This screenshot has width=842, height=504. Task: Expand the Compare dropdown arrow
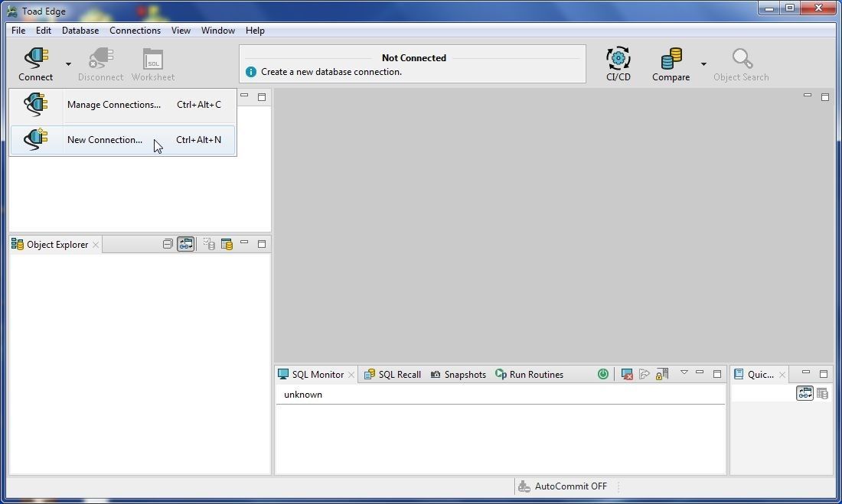coord(703,64)
